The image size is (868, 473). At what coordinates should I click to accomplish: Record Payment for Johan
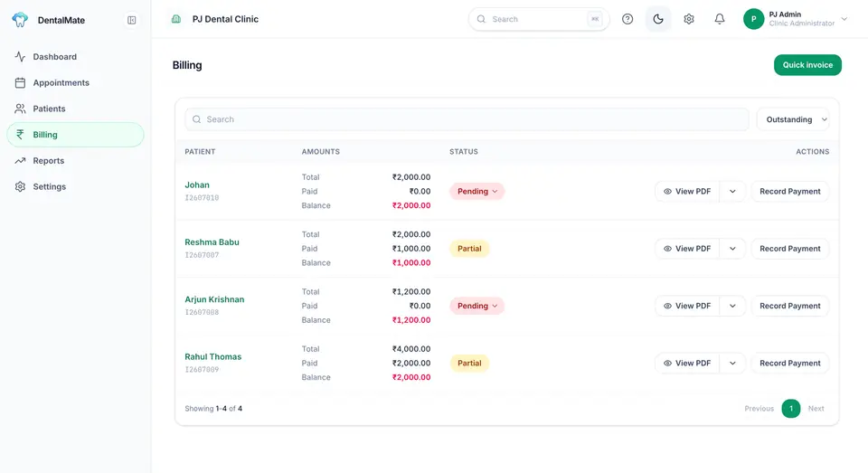pyautogui.click(x=790, y=191)
